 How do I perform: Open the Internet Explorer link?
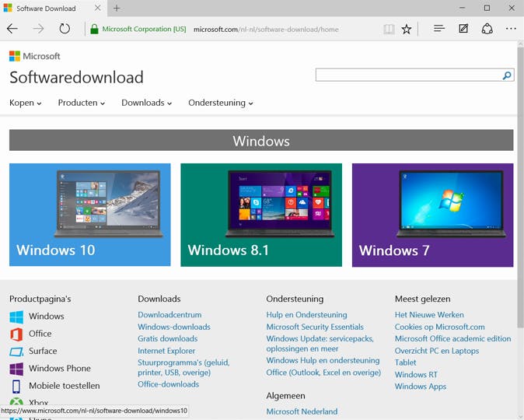(166, 351)
